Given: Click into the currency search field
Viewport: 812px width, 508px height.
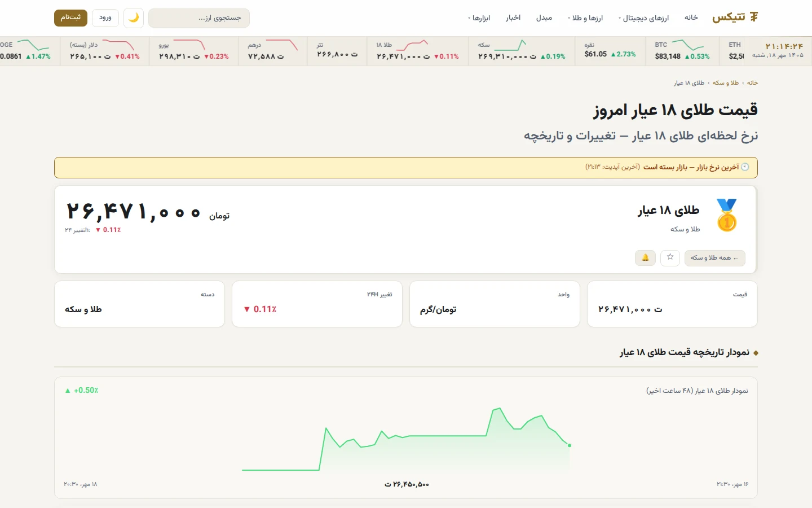Looking at the screenshot, I should 199,18.
